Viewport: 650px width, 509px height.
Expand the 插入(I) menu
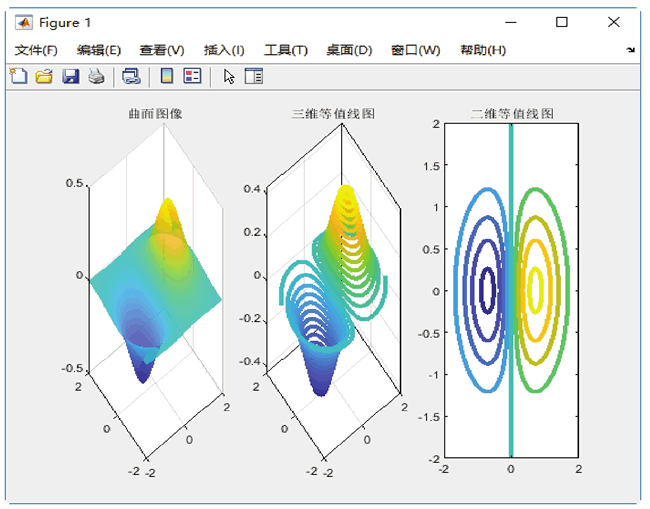224,50
